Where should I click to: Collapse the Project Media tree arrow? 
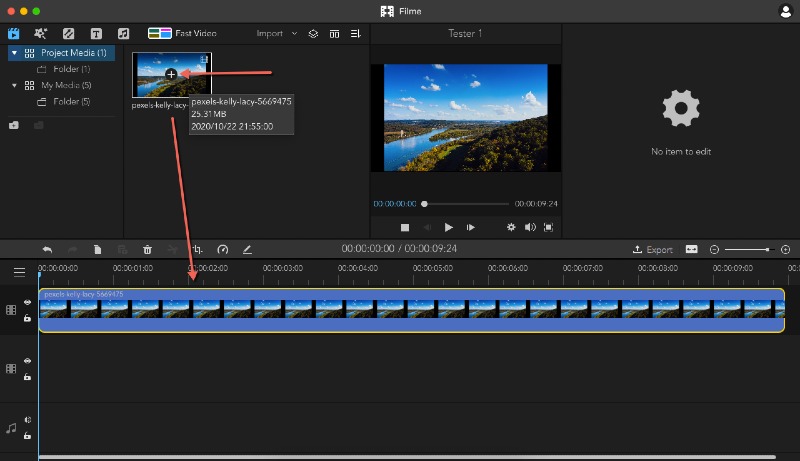tap(14, 53)
